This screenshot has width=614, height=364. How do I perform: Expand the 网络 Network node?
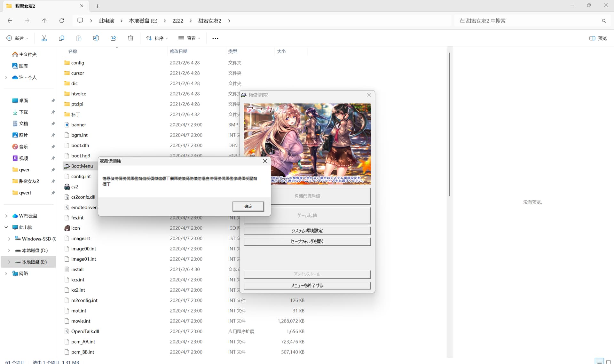6,273
